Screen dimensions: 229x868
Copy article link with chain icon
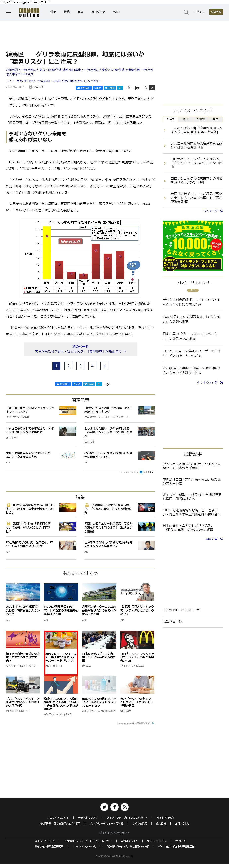pyautogui.click(x=129, y=88)
